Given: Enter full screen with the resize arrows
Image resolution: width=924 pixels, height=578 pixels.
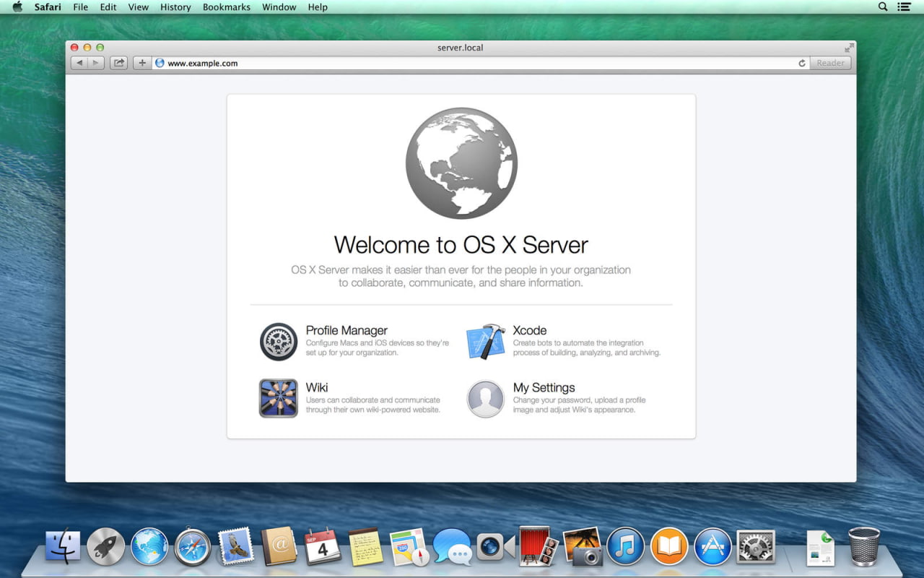Looking at the screenshot, I should click(849, 48).
